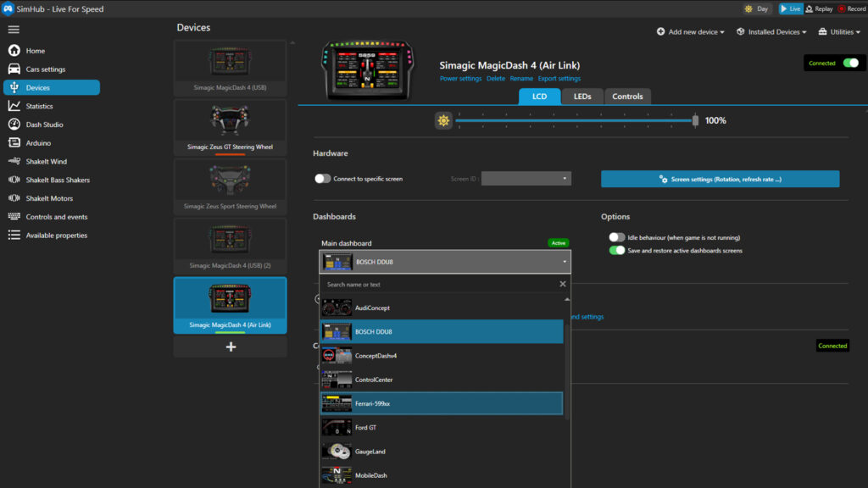Screen dimensions: 868x488
Task: Switch to the LCD tab
Action: pos(539,97)
